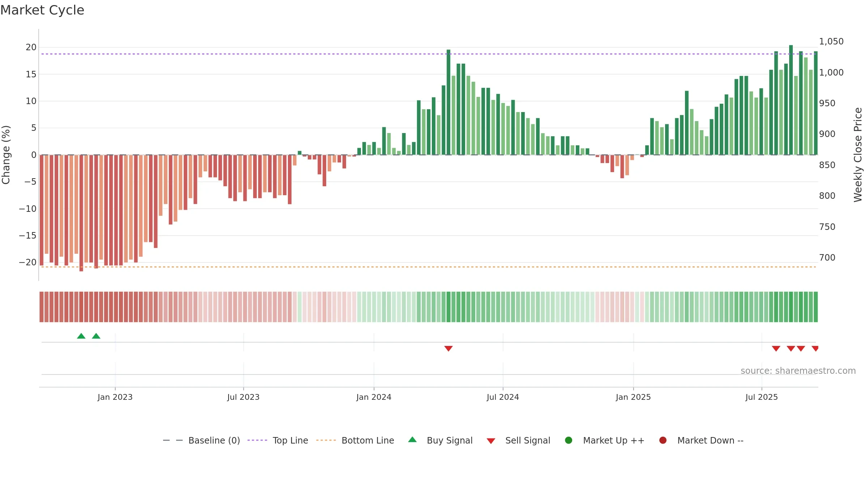
Task: Toggle the Top Line legend item
Action: click(x=278, y=440)
